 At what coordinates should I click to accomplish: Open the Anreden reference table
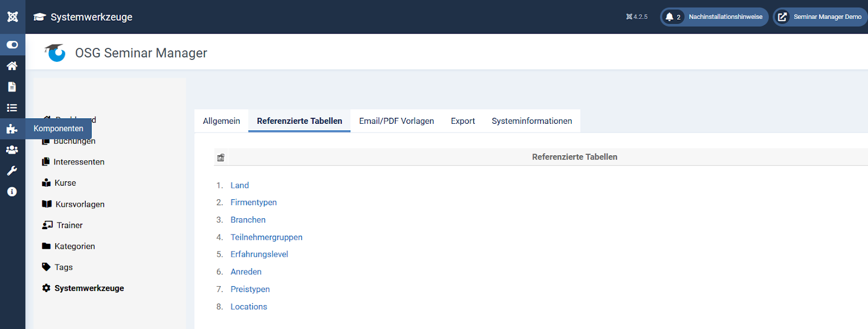246,271
